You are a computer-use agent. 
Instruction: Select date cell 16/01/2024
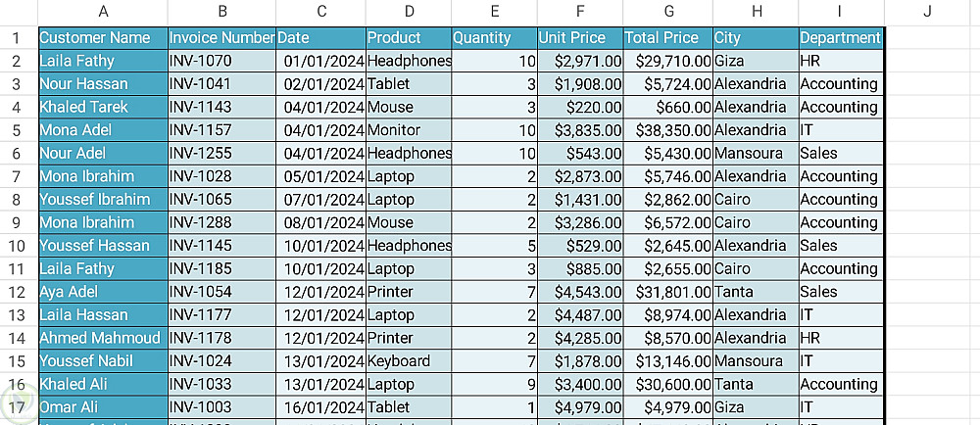[x=320, y=407]
